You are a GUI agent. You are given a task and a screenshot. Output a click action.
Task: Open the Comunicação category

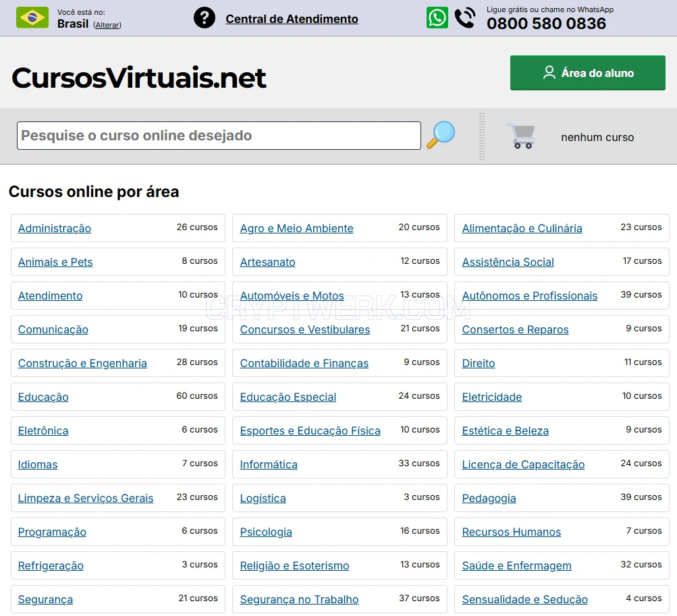pos(53,329)
